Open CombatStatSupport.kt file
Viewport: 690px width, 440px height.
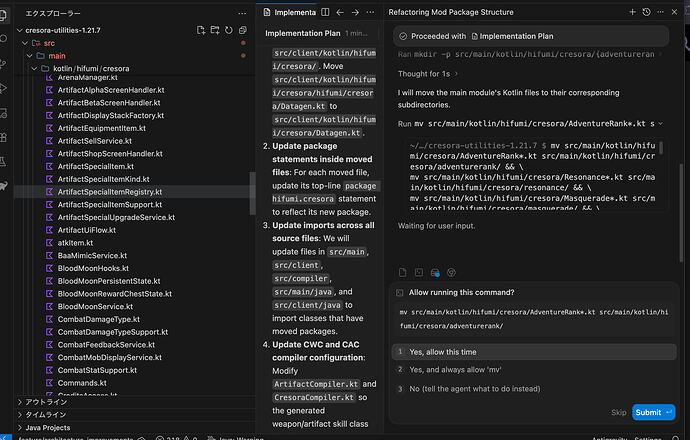pos(97,370)
